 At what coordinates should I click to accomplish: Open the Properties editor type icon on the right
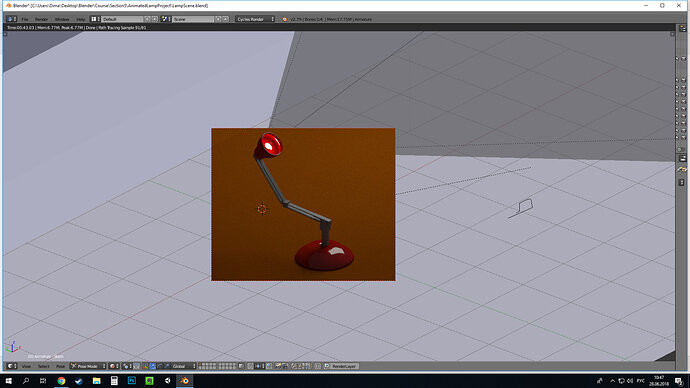682,158
